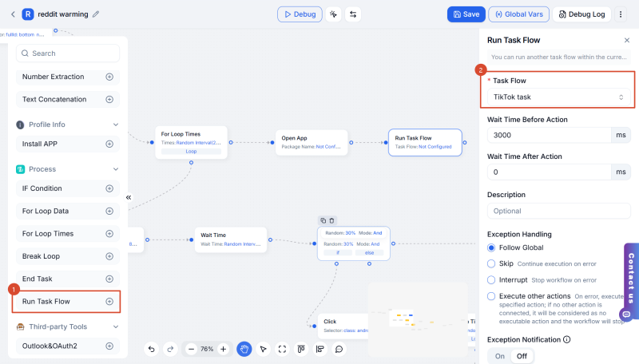The image size is (639, 364).
Task: Select the Run Task Flow node
Action: [x=425, y=143]
